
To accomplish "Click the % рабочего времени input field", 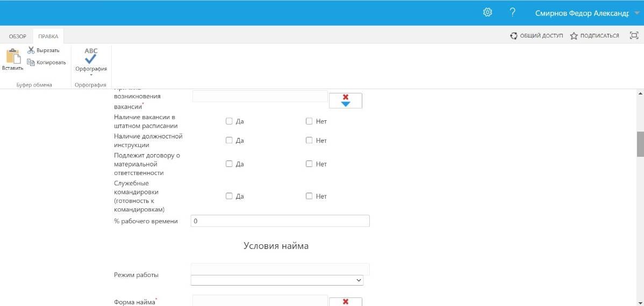I will point(280,221).
